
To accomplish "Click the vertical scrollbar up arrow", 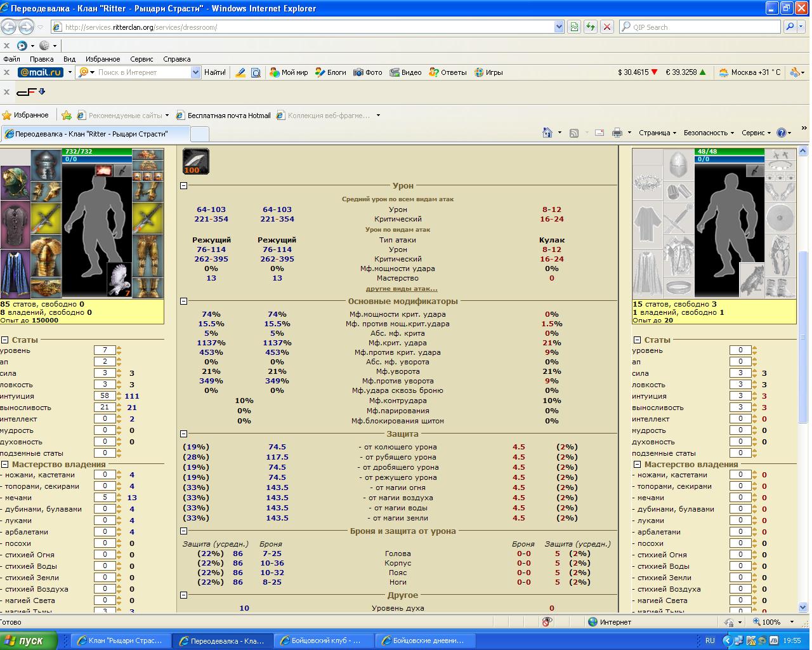I will pos(803,152).
